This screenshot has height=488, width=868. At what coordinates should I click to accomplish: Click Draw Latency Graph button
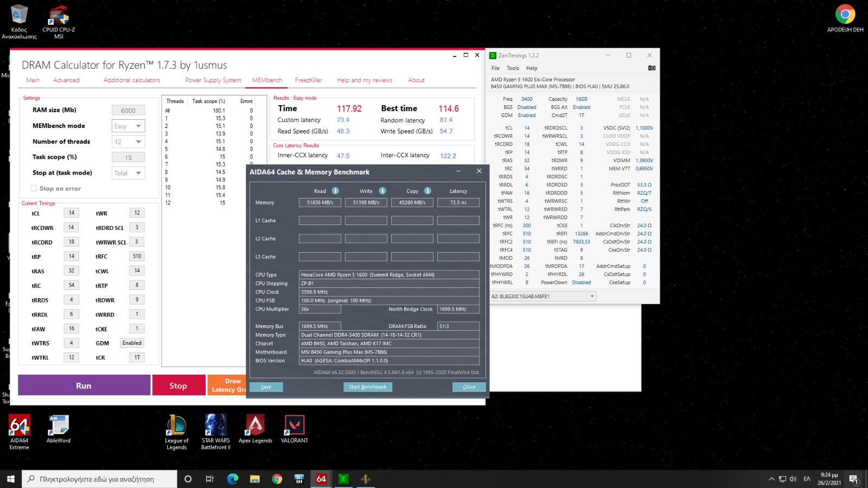[227, 385]
